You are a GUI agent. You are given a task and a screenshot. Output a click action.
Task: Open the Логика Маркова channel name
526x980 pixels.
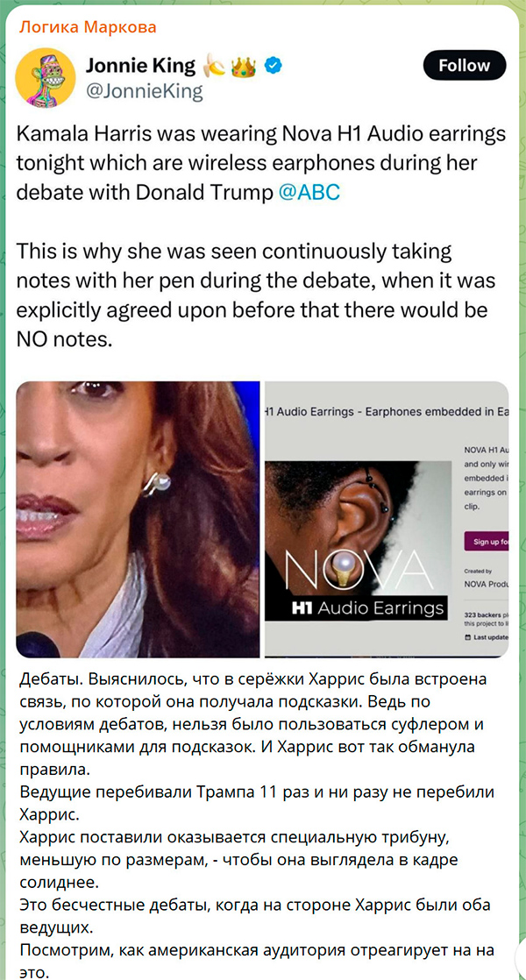click(x=88, y=27)
